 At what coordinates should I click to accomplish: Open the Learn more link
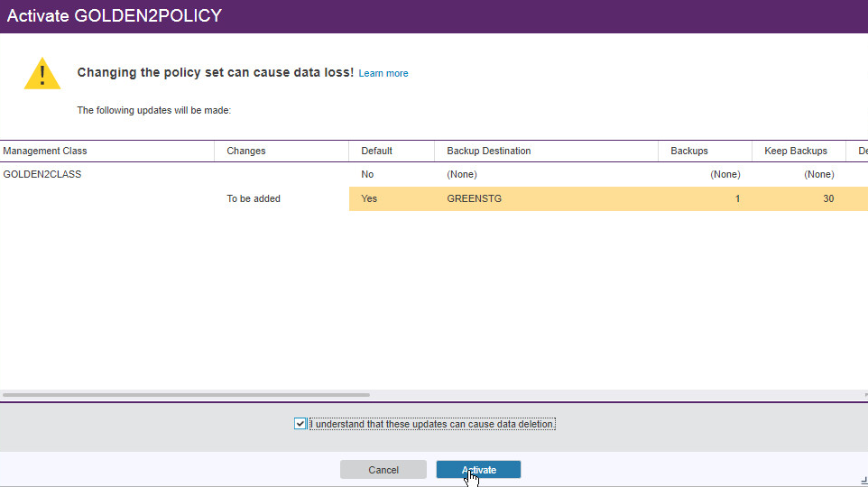[383, 73]
